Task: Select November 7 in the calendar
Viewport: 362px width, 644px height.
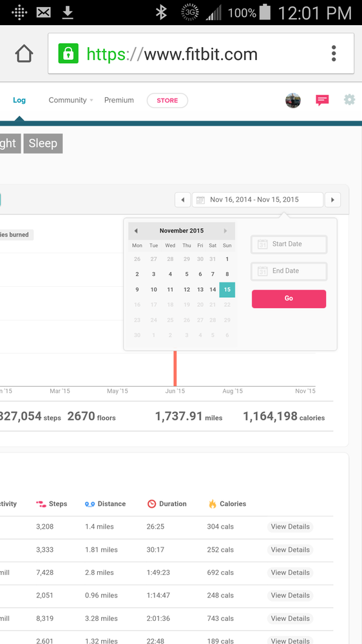Action: [213, 275]
